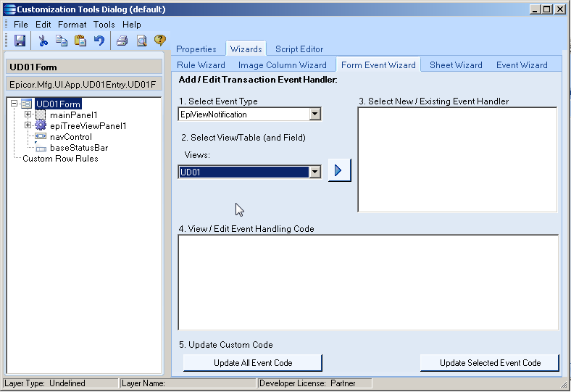Click inside the Event Handling Code box
Image resolution: width=571 pixels, height=392 pixels.
(368, 283)
